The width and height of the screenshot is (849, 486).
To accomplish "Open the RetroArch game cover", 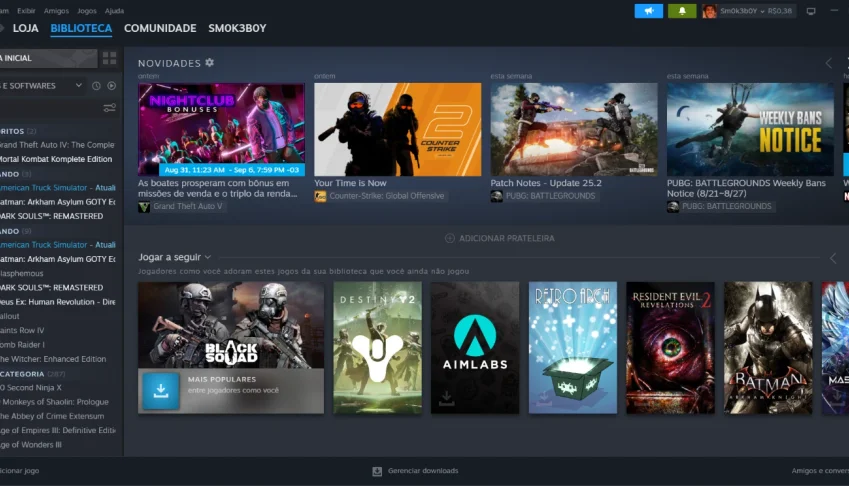I will [573, 347].
